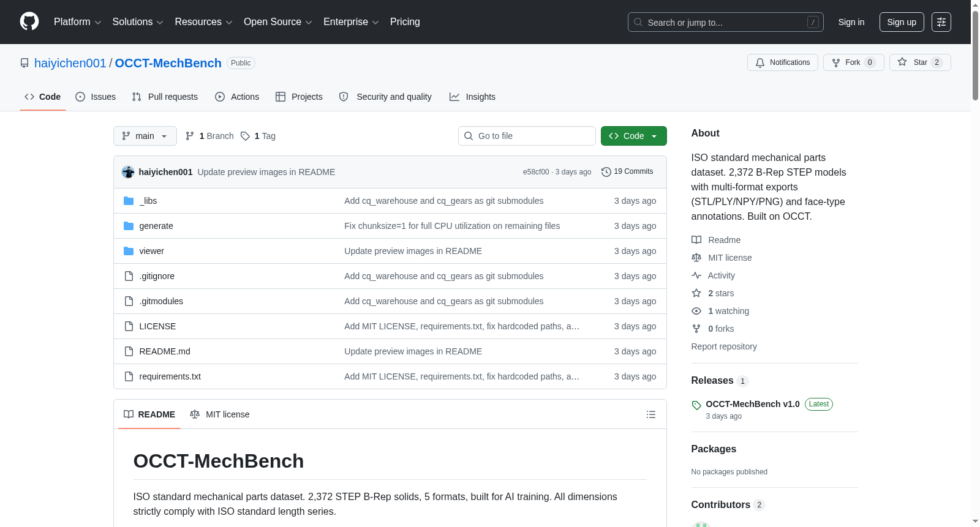Screen dimensions: 980x527
Task: Click the viewer folder icon
Action: pos(129,251)
